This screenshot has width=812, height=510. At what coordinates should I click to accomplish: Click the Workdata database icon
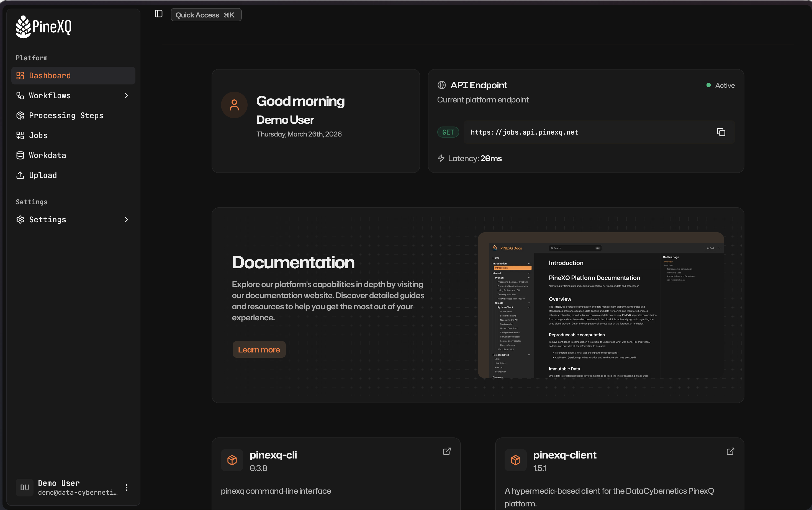coord(20,155)
